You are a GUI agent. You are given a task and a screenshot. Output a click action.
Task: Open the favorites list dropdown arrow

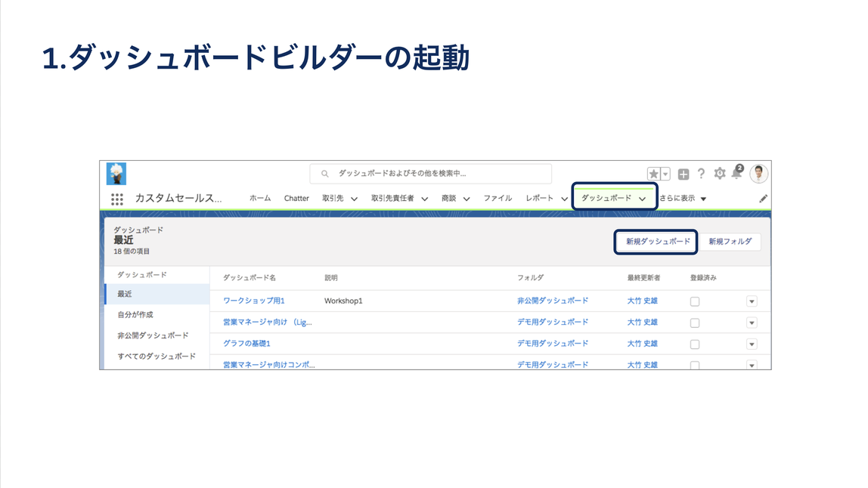tap(665, 174)
